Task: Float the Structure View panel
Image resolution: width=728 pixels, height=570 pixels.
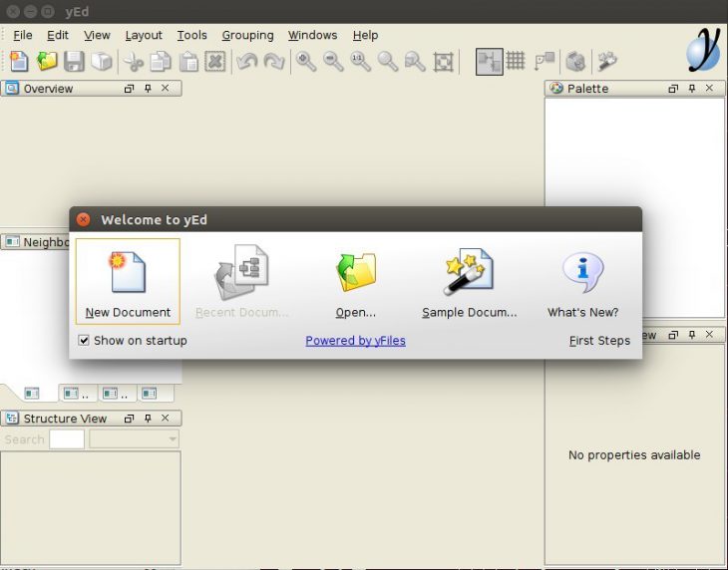Action: click(x=129, y=419)
